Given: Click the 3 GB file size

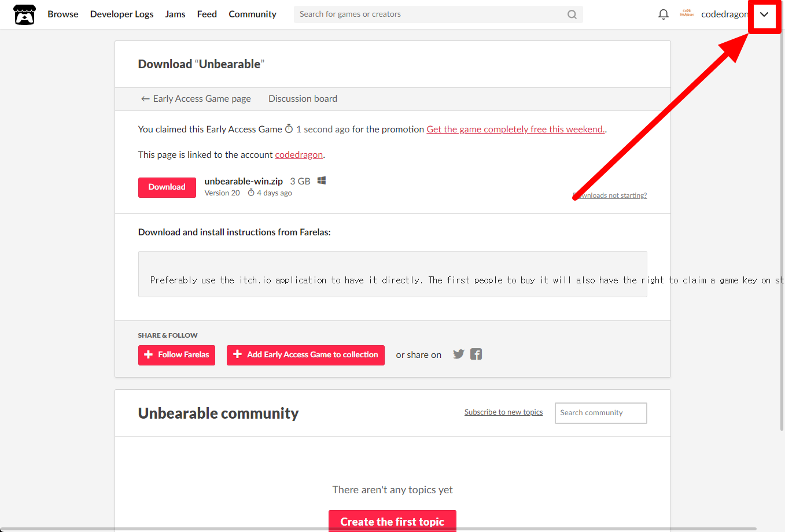Looking at the screenshot, I should click(300, 182).
